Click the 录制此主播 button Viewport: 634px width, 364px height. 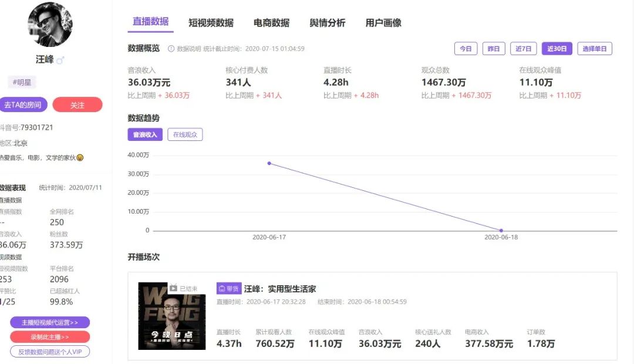(x=50, y=336)
